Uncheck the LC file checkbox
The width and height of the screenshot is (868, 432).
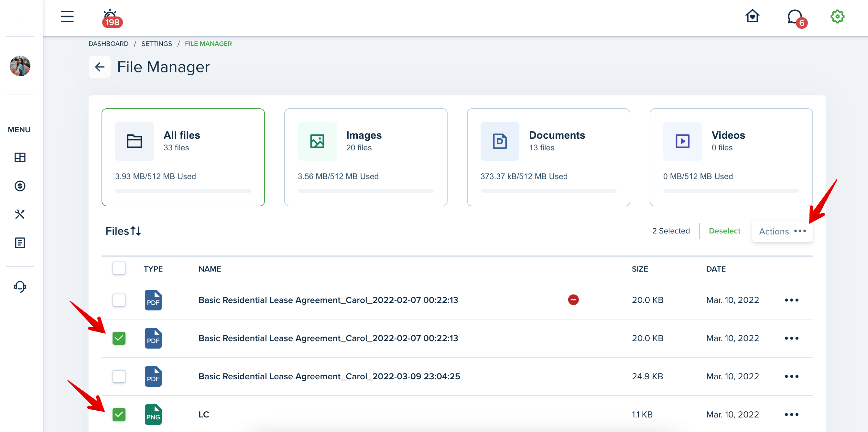coord(119,414)
